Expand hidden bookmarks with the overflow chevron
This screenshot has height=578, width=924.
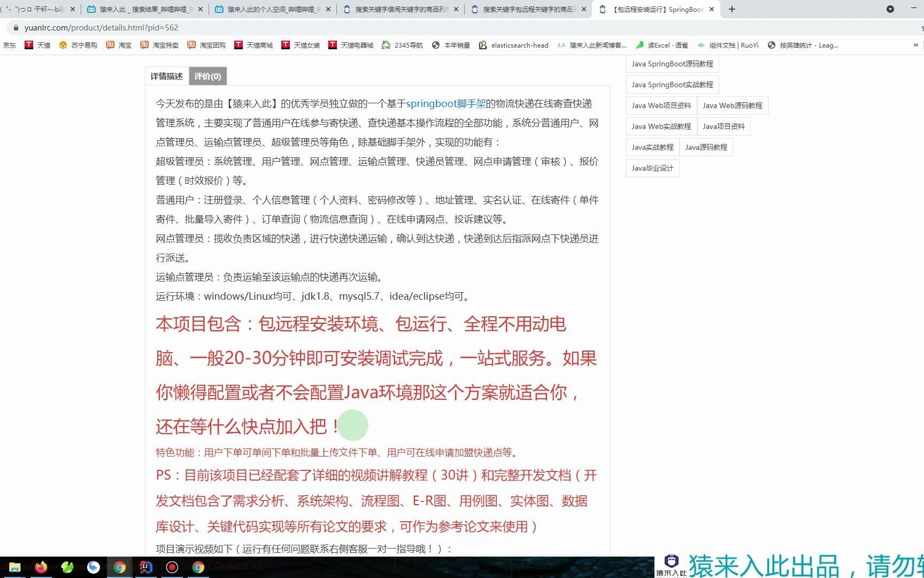[915, 45]
